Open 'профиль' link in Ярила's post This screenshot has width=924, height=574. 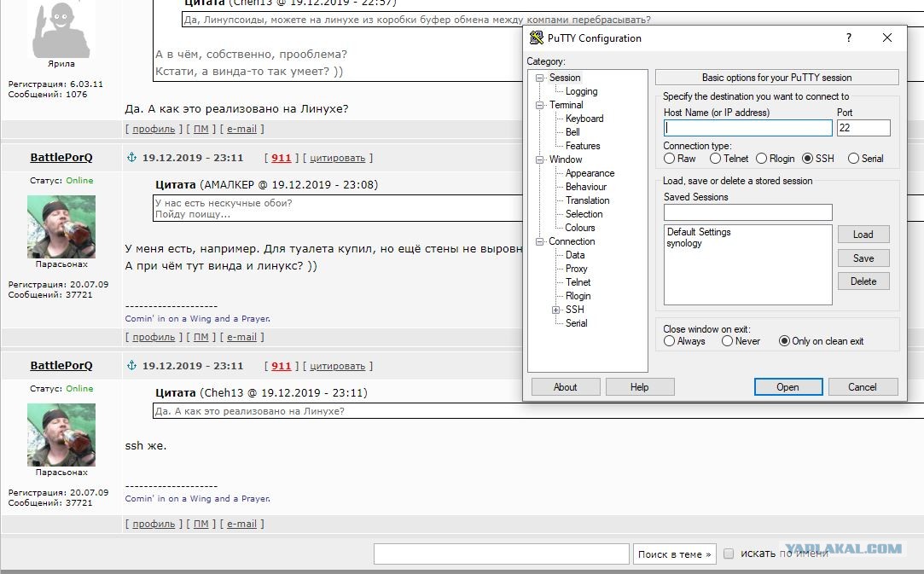pyautogui.click(x=154, y=129)
